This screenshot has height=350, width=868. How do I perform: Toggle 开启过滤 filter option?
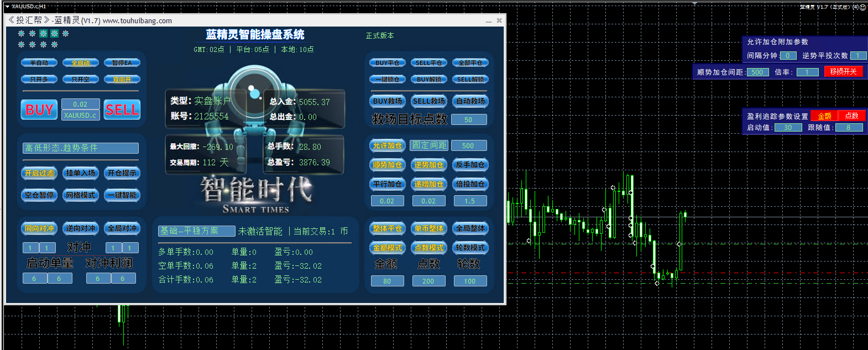tap(39, 173)
